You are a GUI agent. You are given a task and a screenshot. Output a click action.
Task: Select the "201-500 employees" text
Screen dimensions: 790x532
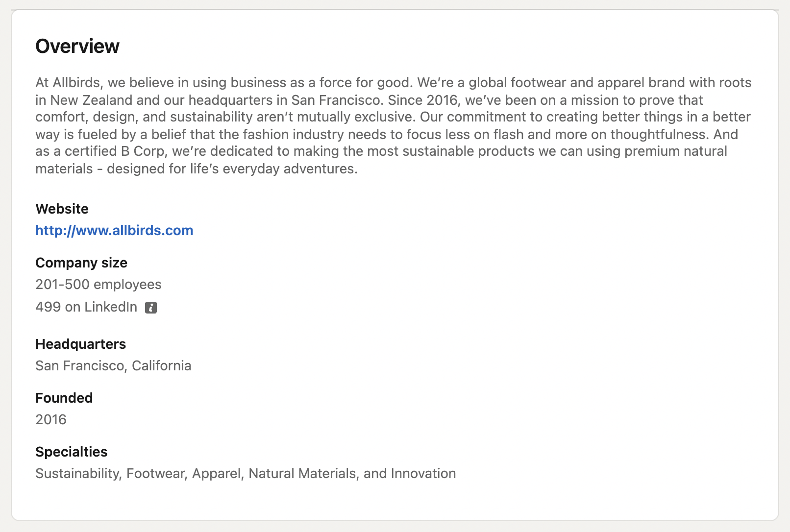(x=99, y=284)
